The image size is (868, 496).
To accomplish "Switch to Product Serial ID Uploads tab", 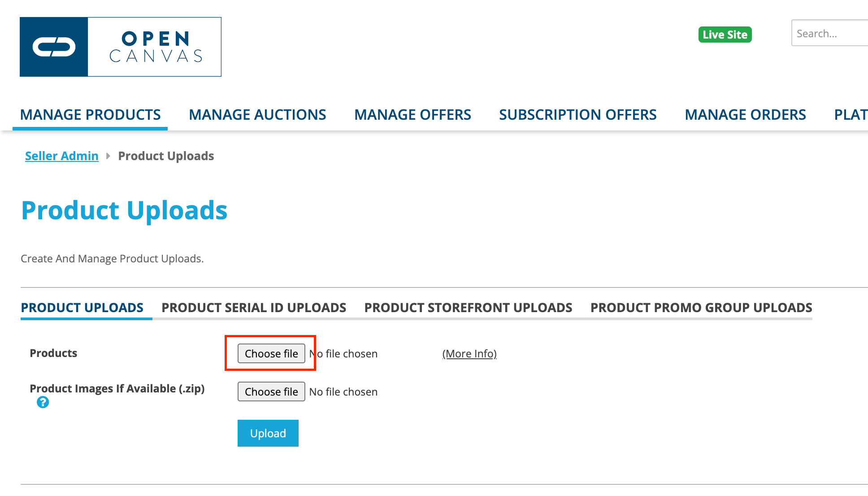I will point(254,308).
